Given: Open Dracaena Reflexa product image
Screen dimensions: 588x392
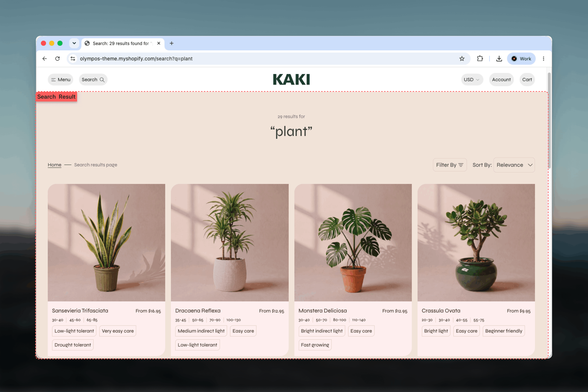Looking at the screenshot, I should pyautogui.click(x=230, y=242).
